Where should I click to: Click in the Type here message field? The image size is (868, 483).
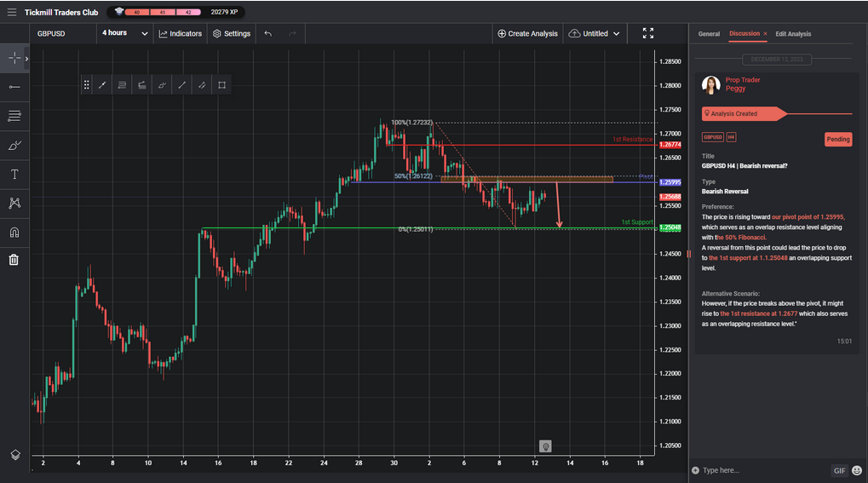(763, 470)
